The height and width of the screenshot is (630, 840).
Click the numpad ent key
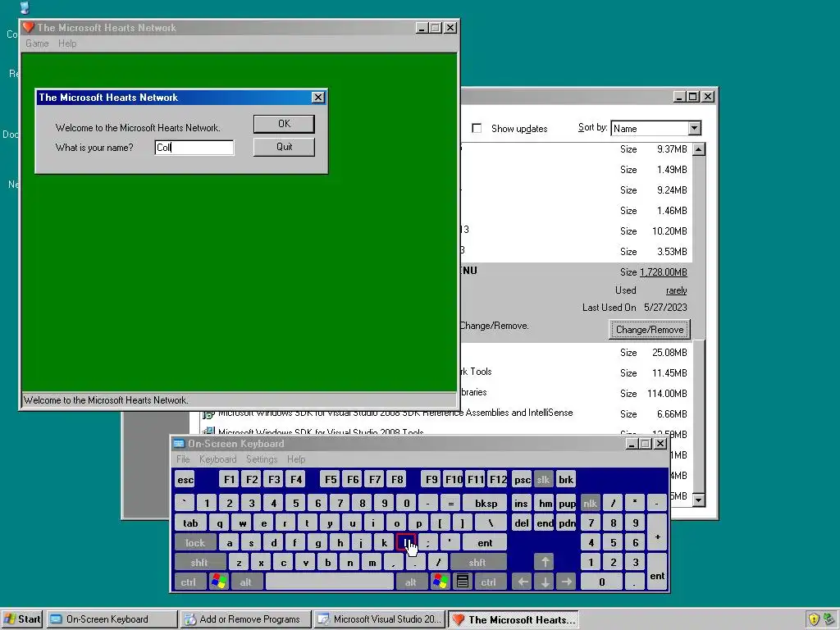(x=657, y=572)
